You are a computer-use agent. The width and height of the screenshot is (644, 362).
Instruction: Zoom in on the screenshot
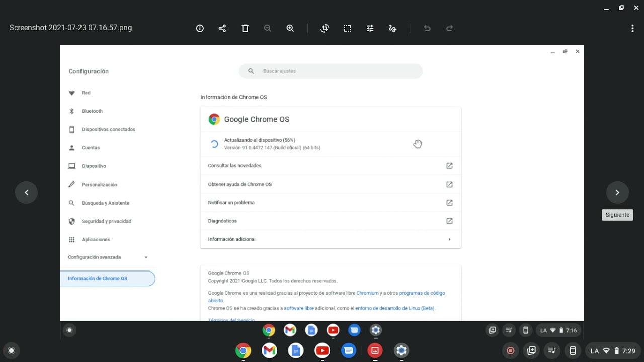(290, 28)
